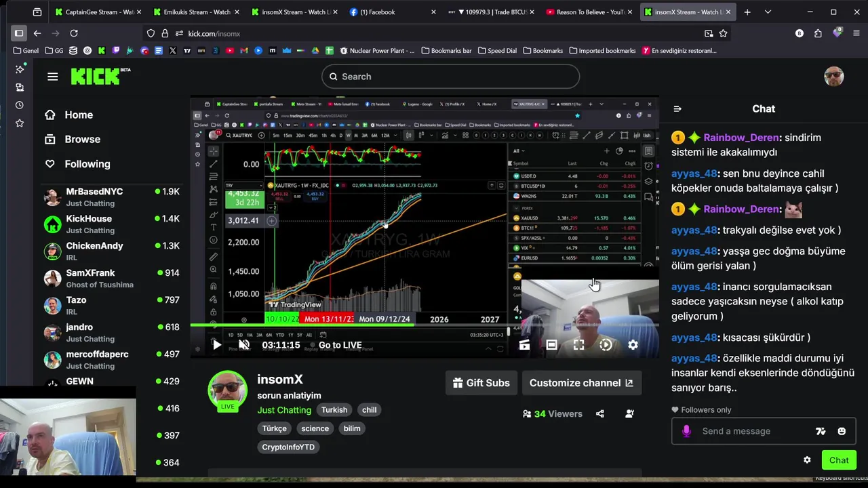Image resolution: width=868 pixels, height=488 pixels.
Task: Open KickHouse channel from sidebar
Action: coord(112,224)
